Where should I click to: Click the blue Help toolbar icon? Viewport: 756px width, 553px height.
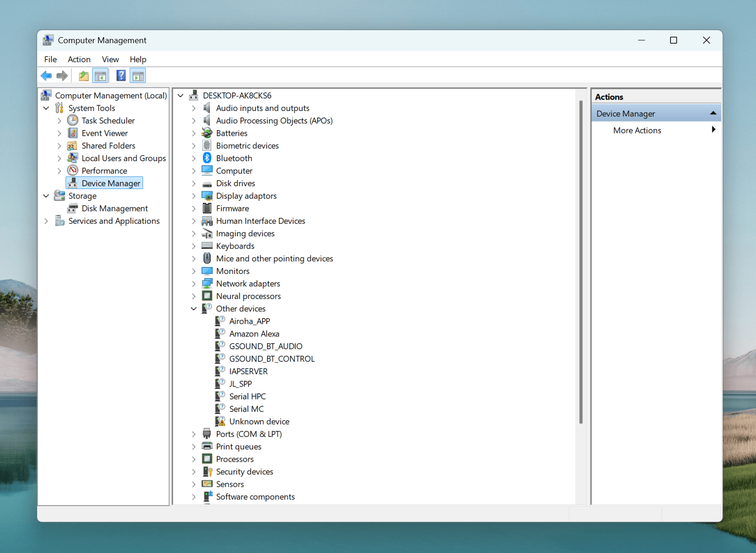(121, 76)
